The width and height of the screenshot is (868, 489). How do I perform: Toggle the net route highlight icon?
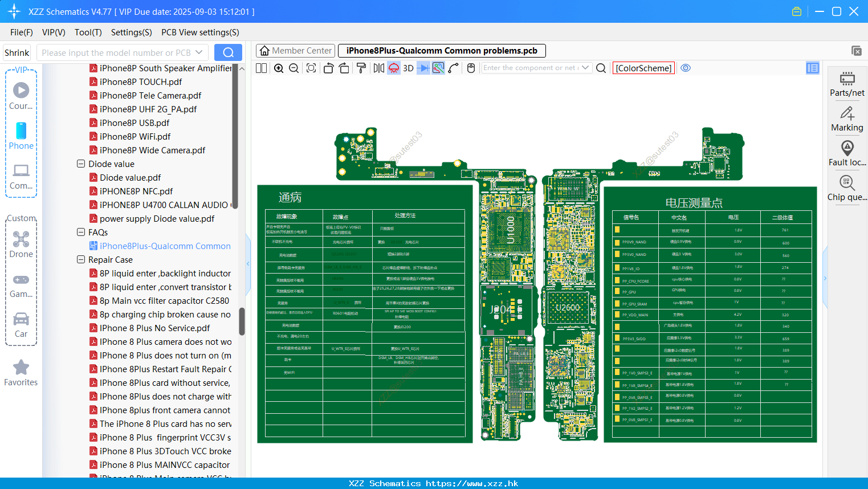pyautogui.click(x=438, y=68)
